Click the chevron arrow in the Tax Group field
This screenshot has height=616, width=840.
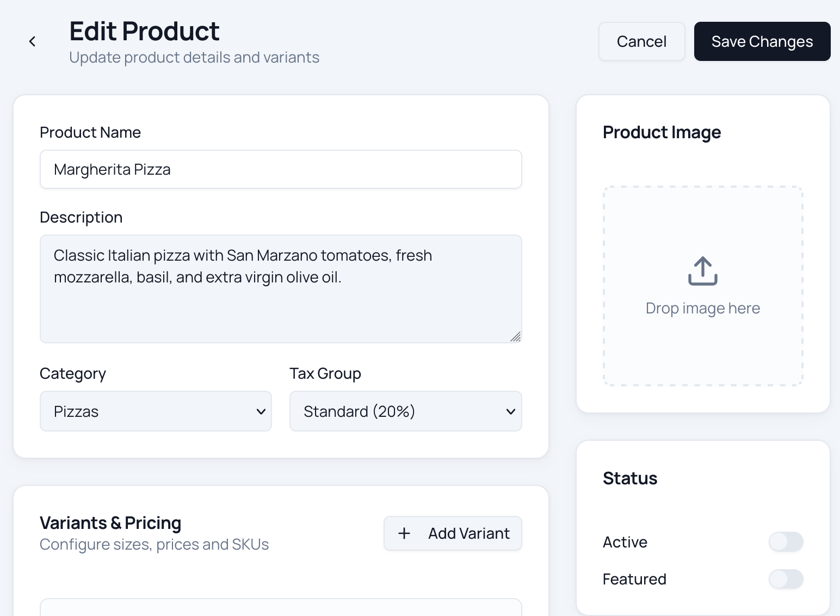[x=510, y=411]
